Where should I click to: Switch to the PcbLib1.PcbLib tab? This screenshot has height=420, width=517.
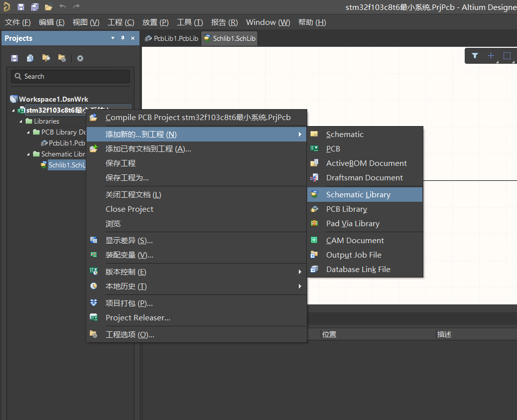click(x=171, y=38)
